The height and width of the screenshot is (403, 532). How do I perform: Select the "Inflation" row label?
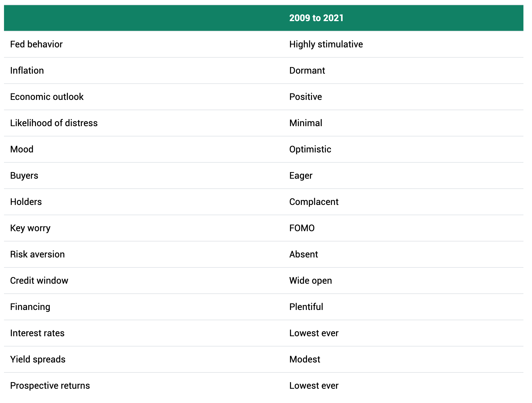(x=27, y=70)
